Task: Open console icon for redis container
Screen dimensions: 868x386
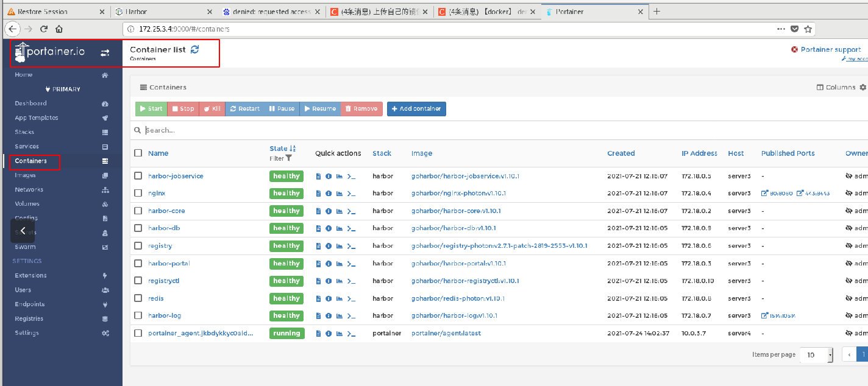Action: point(351,299)
